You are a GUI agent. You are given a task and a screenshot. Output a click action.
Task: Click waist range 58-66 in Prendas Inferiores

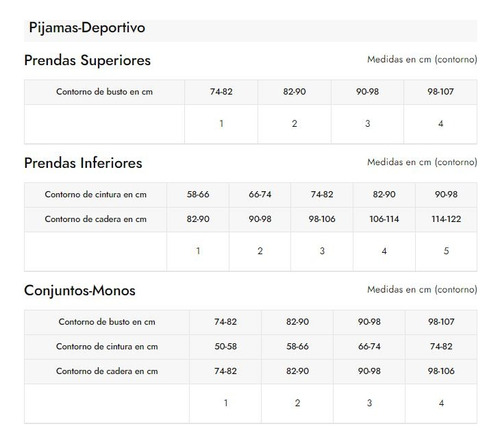[198, 194]
